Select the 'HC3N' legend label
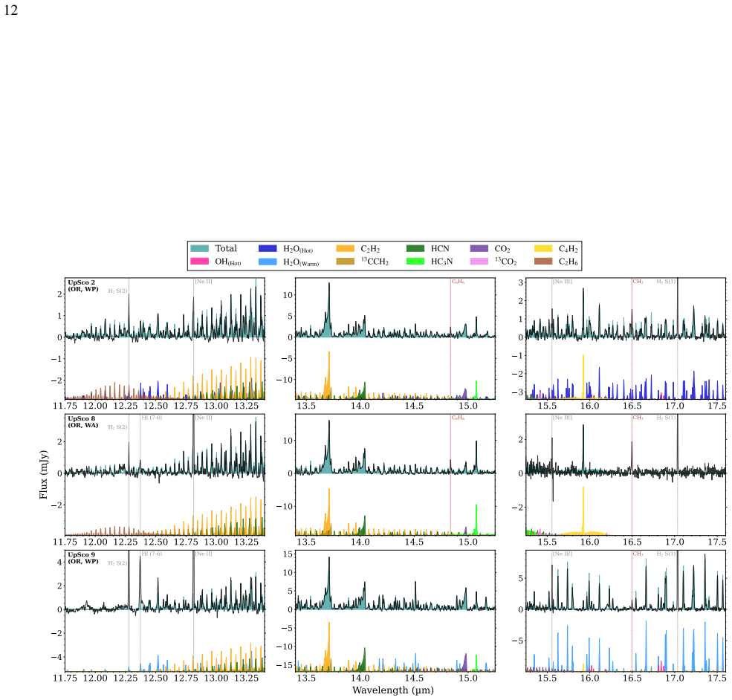This screenshot has width=732, height=700. (x=441, y=262)
